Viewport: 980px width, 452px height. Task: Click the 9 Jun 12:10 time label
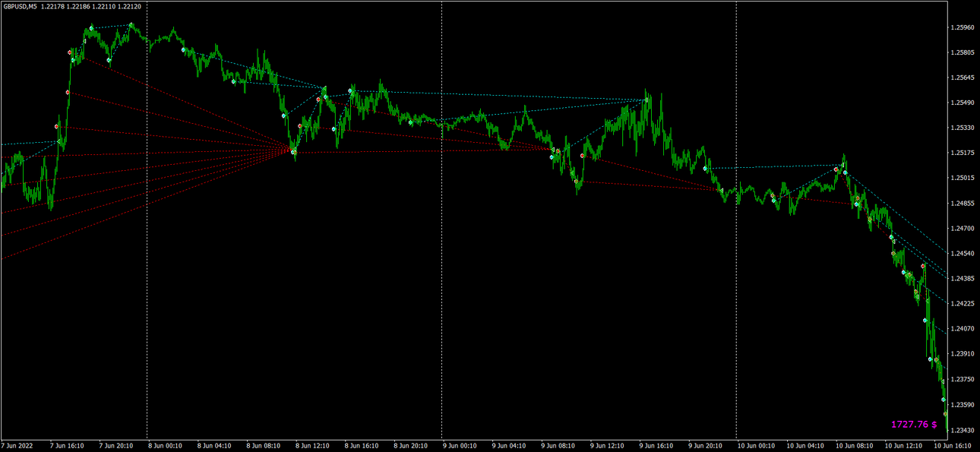pos(608,446)
